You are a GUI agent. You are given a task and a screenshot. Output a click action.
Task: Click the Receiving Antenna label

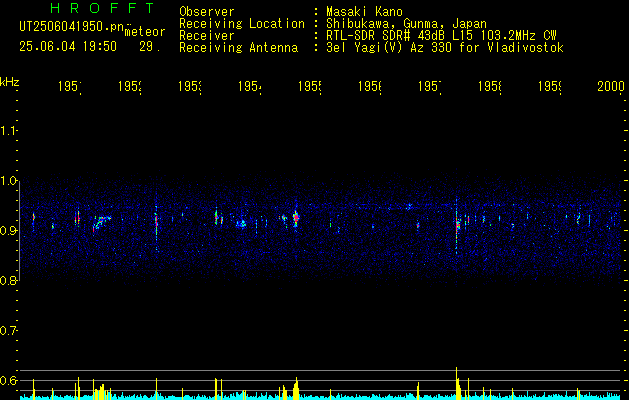(x=239, y=48)
